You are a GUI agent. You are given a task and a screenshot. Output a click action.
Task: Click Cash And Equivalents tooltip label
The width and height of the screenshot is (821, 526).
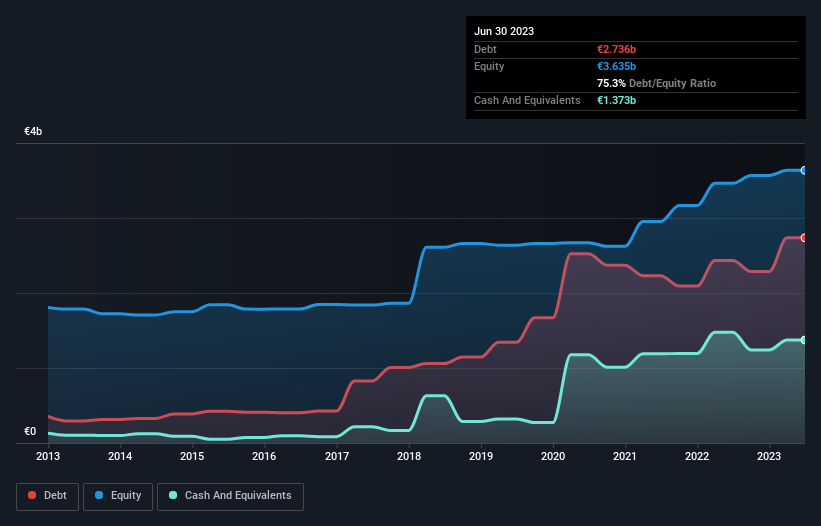(x=527, y=100)
